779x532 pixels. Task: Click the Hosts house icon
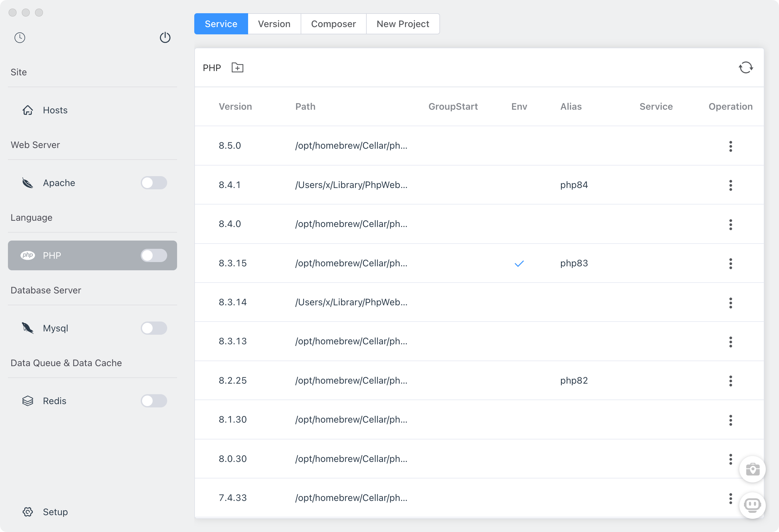pos(28,110)
